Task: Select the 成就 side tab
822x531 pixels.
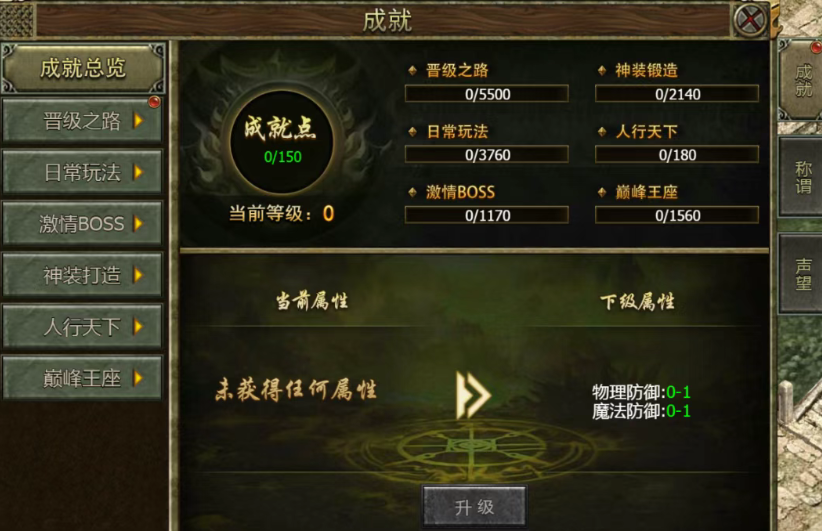Action: 802,80
